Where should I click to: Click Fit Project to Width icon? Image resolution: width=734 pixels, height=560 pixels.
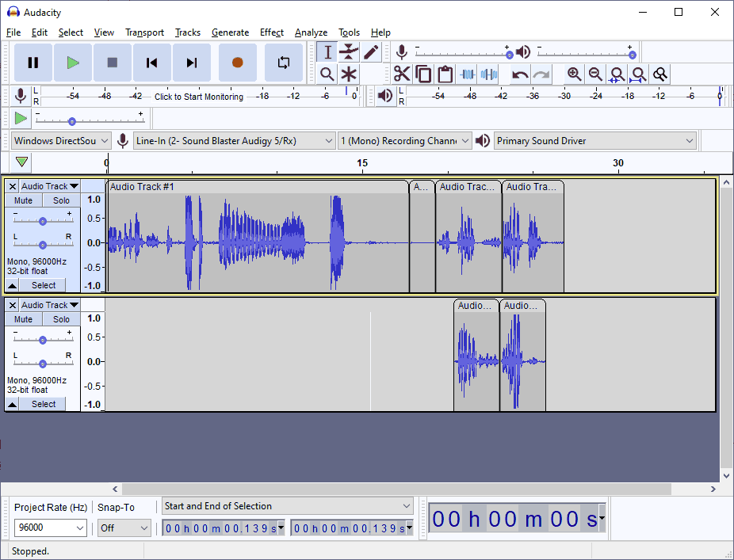click(x=639, y=74)
